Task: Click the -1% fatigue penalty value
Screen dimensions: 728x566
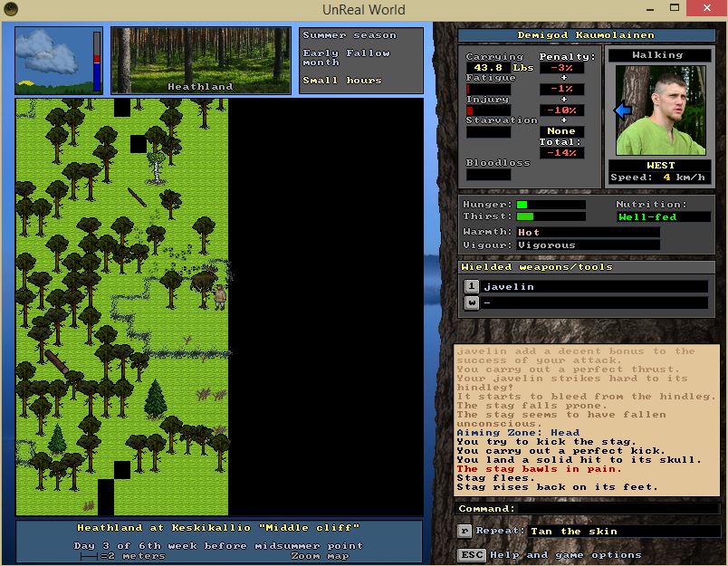Action: click(561, 89)
